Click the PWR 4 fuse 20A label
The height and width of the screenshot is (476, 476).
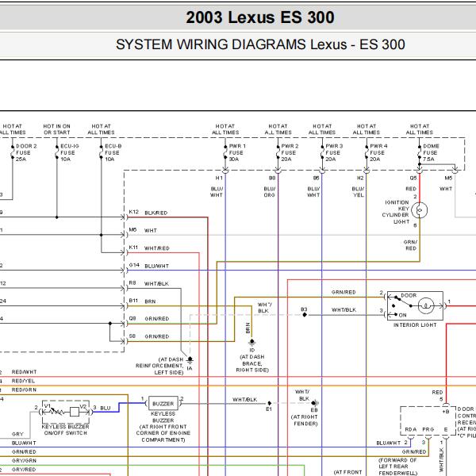click(x=378, y=152)
